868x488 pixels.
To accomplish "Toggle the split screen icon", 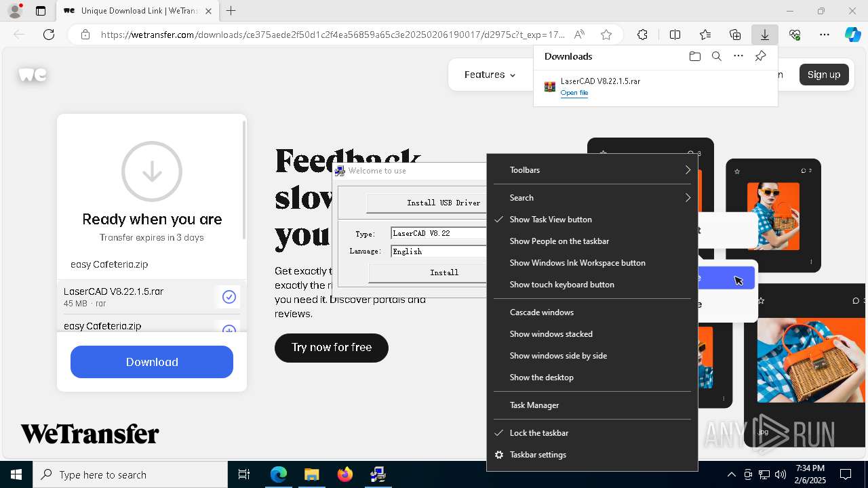I will click(x=675, y=35).
